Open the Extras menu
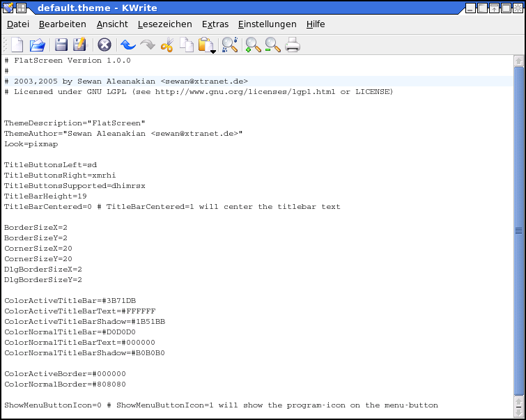Viewport: 526px width, 420px height. pos(215,24)
